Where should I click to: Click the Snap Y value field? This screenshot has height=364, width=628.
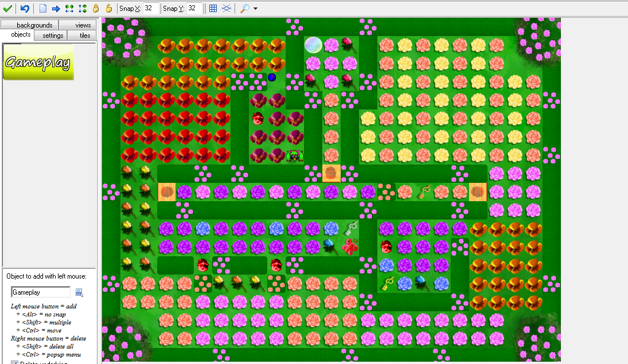(194, 9)
